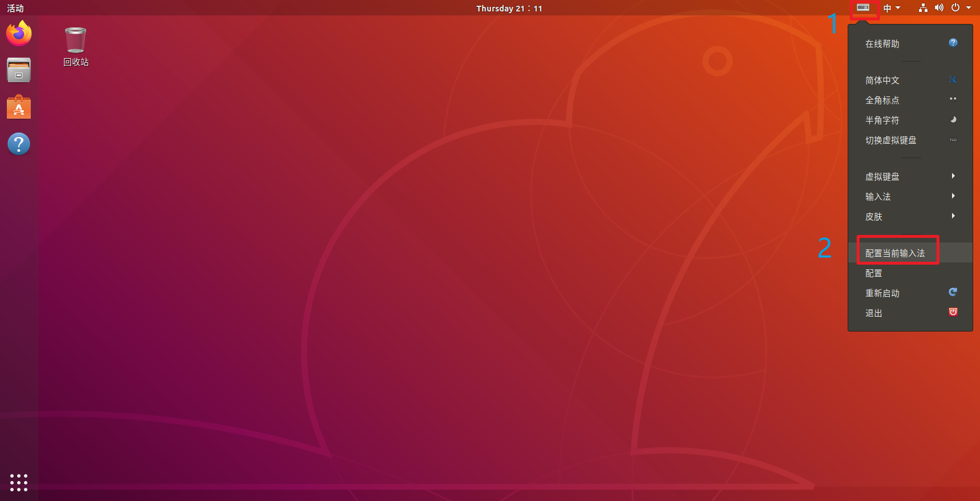Choose 配置 menu entry

[x=910, y=273]
